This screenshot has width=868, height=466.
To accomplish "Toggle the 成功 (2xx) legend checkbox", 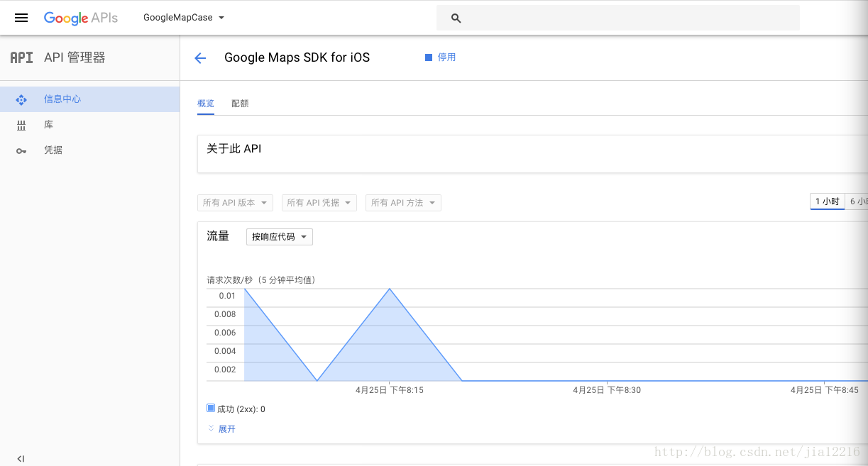I will pyautogui.click(x=211, y=409).
